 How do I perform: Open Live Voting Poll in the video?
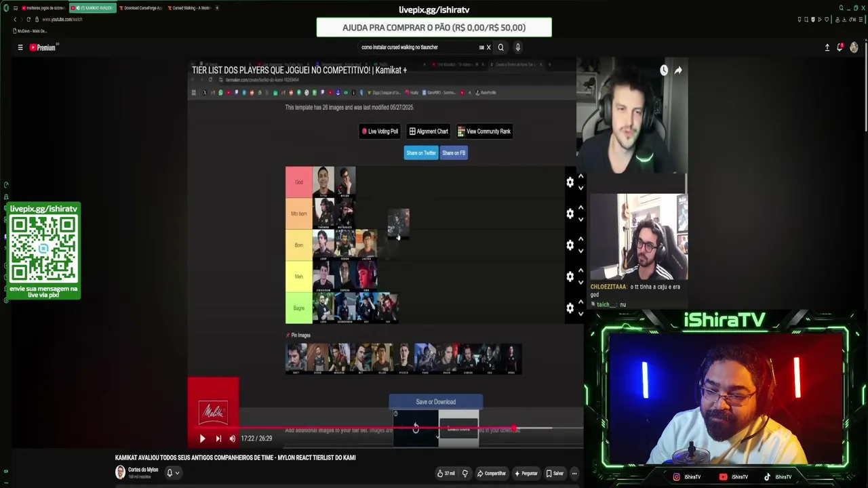(x=380, y=131)
